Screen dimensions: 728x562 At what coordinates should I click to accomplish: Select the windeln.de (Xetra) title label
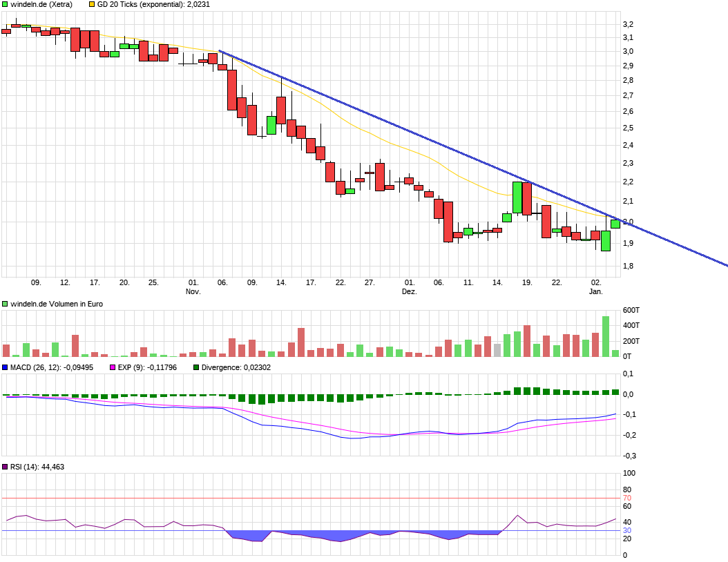41,4
